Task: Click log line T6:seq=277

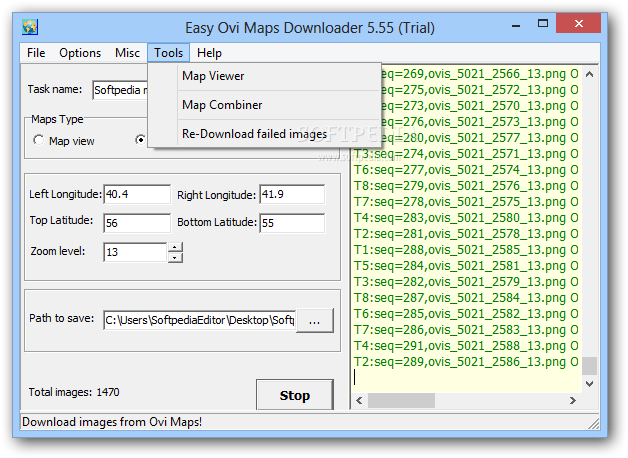Action: (x=466, y=170)
